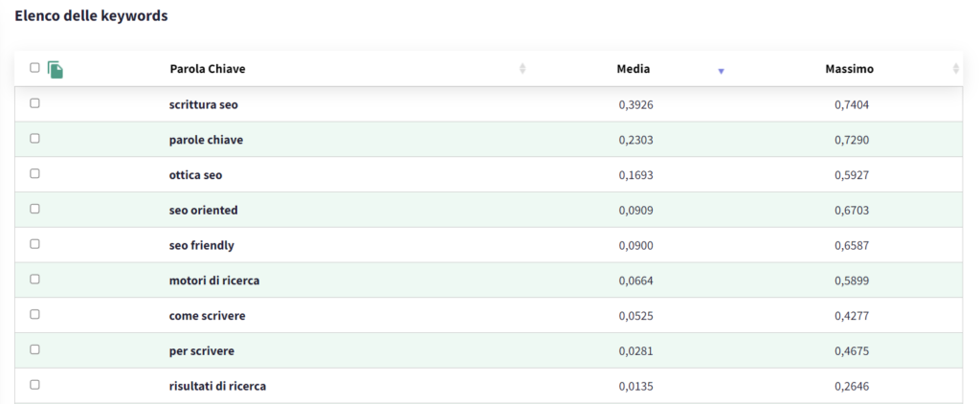Mark the 'seo oriented' checkbox
Viewport: 980px width, 404px height.
35,209
